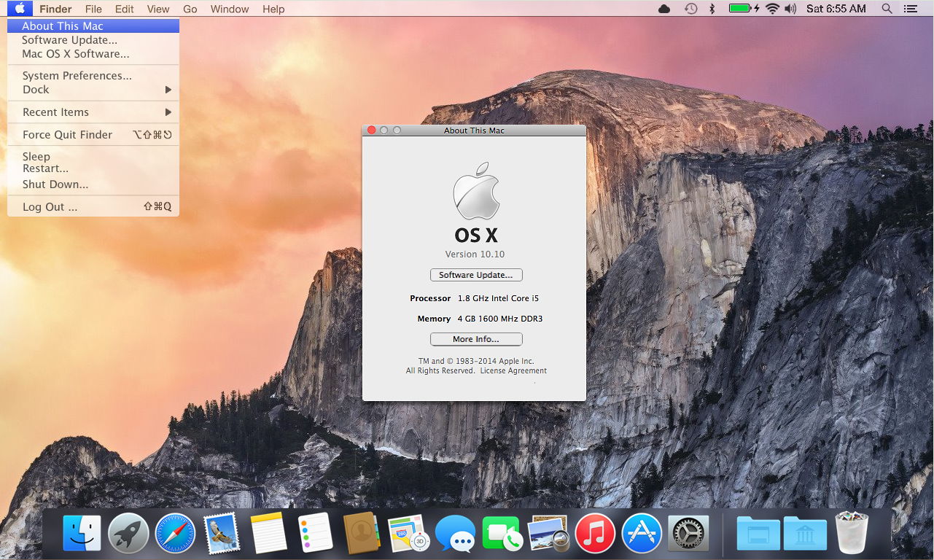The width and height of the screenshot is (934, 560).
Task: Choose Mac OS X Software... item
Action: [93, 54]
